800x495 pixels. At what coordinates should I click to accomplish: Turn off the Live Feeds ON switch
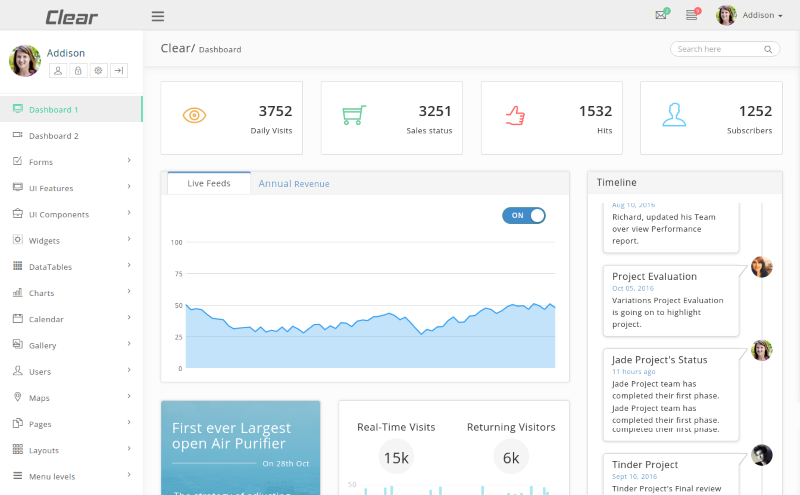pyautogui.click(x=523, y=215)
